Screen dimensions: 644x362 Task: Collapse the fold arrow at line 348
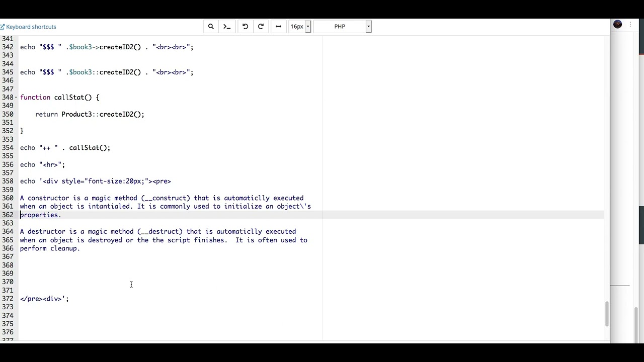click(16, 98)
